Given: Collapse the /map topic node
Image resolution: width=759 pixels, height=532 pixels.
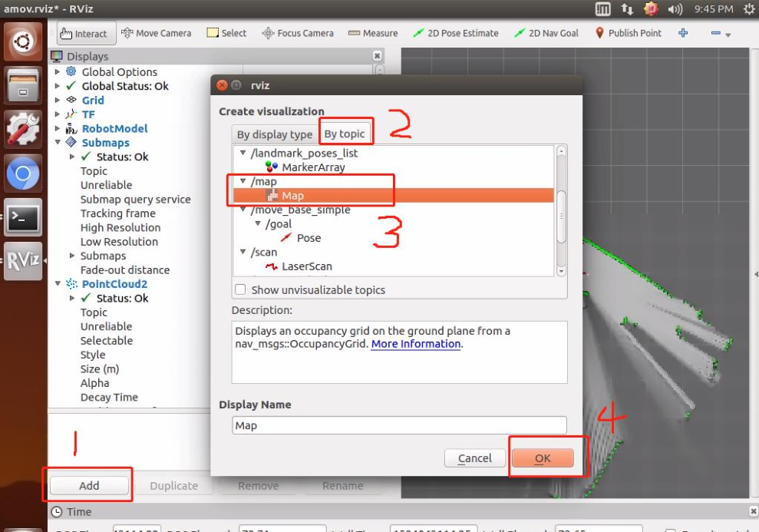Looking at the screenshot, I should click(x=243, y=181).
